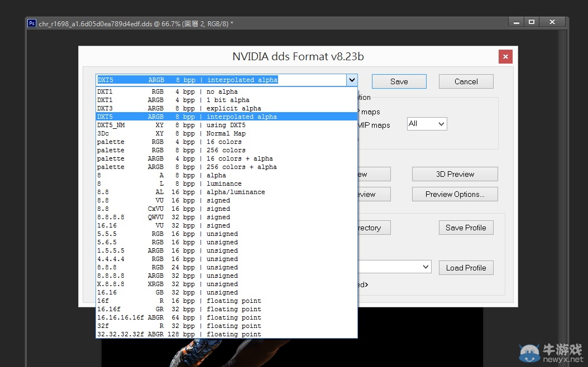Open Preview Options dialog
Viewport: 588px width, 367px height.
(455, 194)
